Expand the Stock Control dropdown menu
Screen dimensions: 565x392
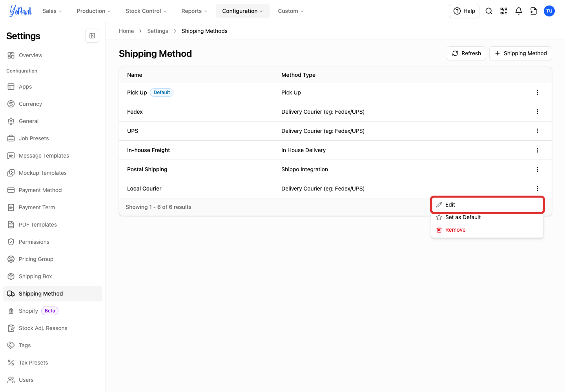pyautogui.click(x=146, y=11)
